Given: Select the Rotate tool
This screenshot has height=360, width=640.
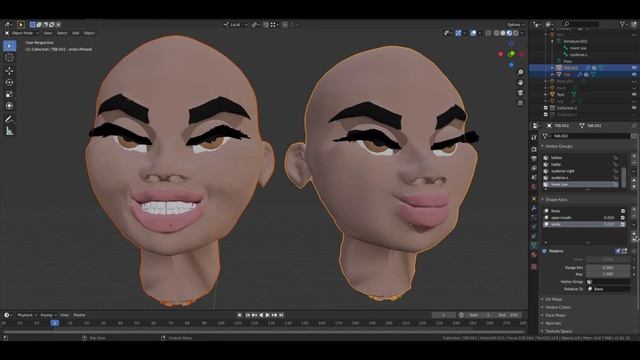Looking at the screenshot, I should [x=9, y=82].
